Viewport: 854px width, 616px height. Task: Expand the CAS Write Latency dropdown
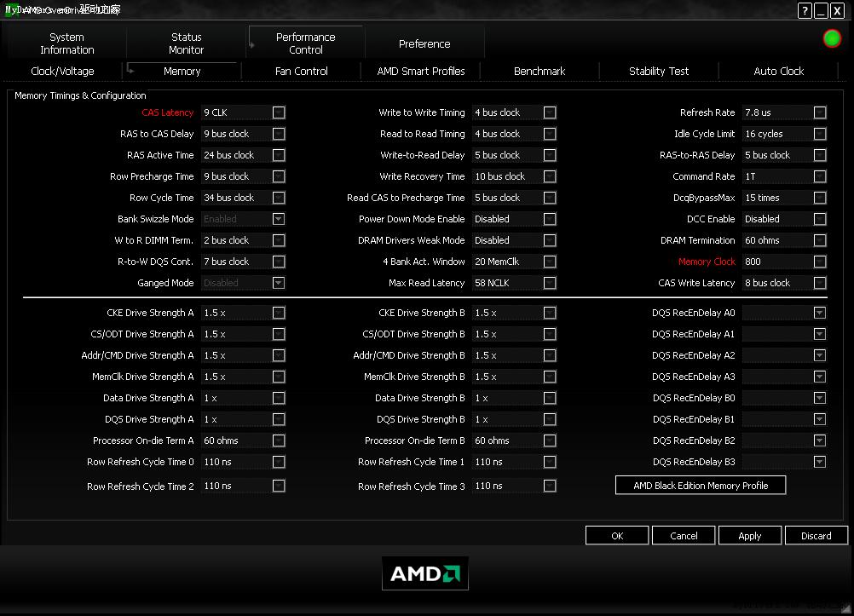[820, 283]
